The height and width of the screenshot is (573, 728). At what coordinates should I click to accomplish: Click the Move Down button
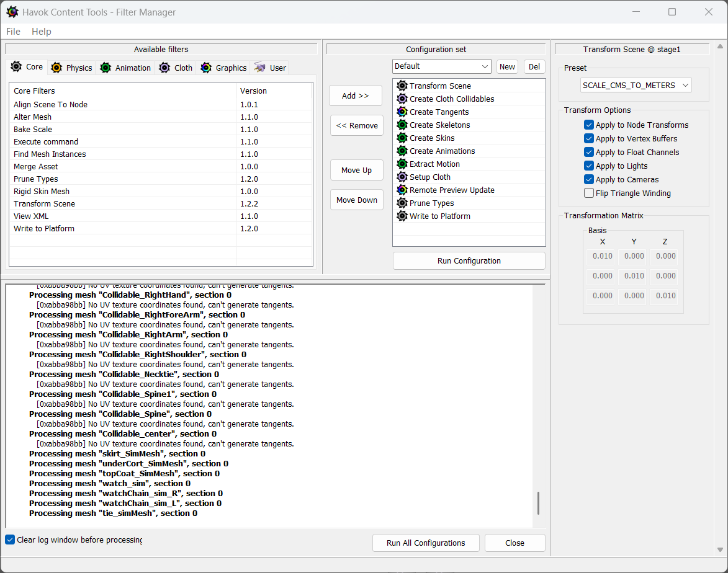357,200
